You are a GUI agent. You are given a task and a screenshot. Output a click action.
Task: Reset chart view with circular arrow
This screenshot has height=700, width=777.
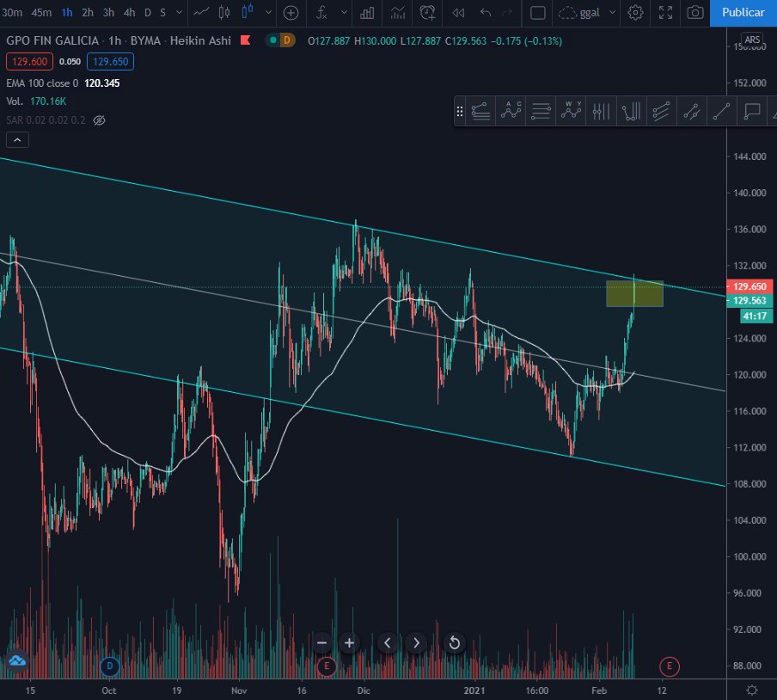coord(454,643)
